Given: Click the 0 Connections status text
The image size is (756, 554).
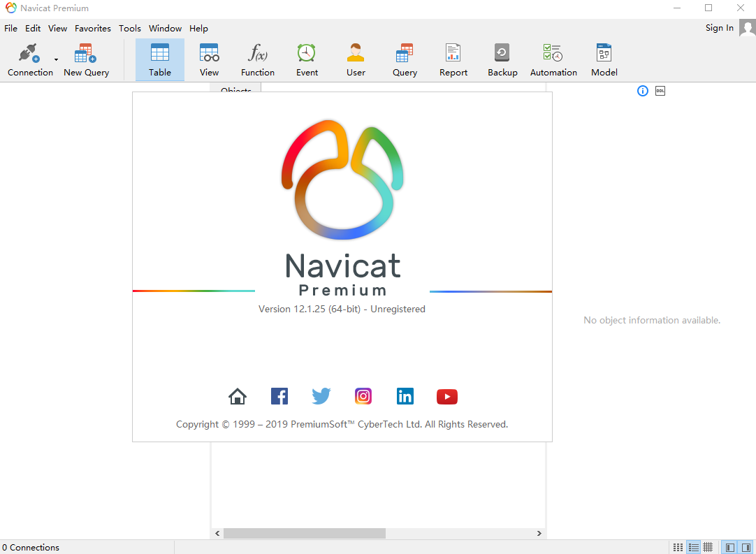Looking at the screenshot, I should [30, 547].
